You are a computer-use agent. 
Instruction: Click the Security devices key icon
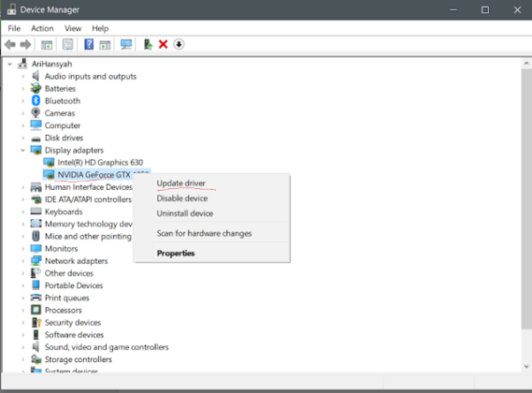pyautogui.click(x=36, y=322)
